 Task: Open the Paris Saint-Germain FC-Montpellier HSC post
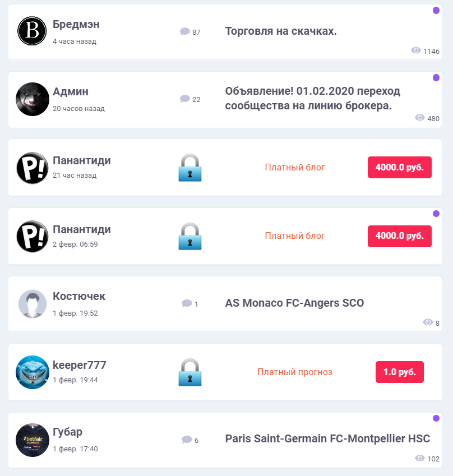click(327, 438)
